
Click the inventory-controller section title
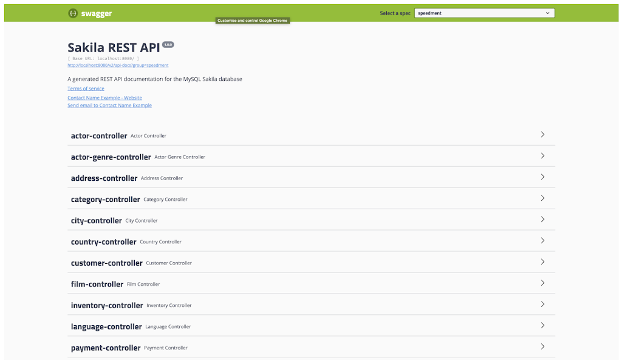click(107, 305)
